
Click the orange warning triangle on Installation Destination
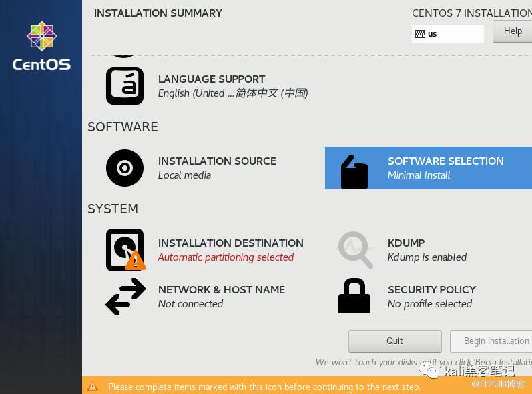[x=136, y=261]
